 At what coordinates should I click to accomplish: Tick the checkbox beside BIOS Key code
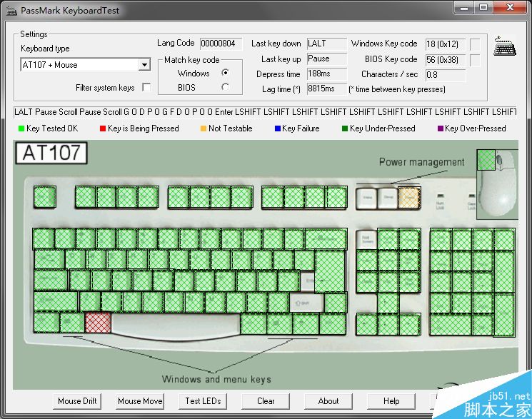click(475, 60)
